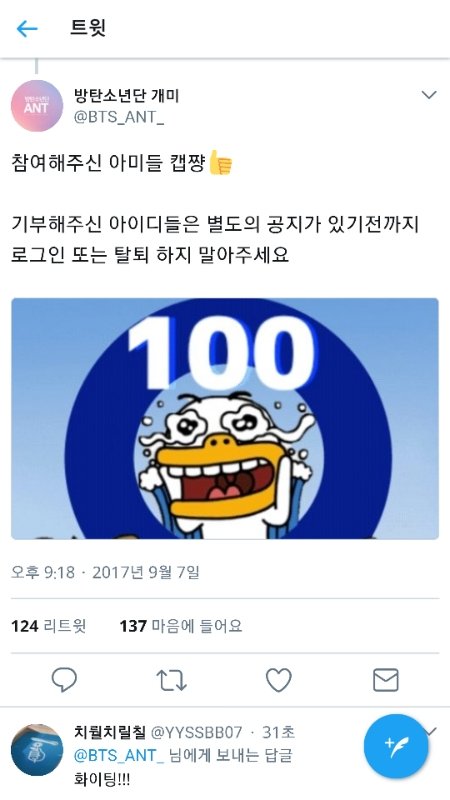This screenshot has height=800, width=450.
Task: Tap the @YYSSBB07 handle
Action: point(196,733)
